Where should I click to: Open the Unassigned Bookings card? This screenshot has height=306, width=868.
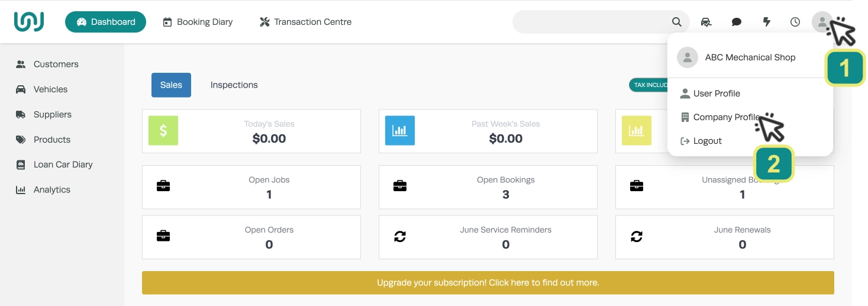coord(725,187)
